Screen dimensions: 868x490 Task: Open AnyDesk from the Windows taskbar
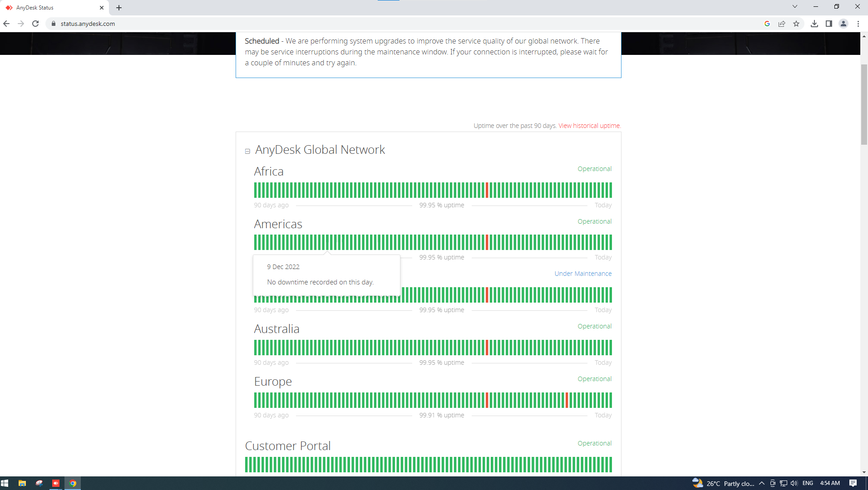click(x=56, y=483)
